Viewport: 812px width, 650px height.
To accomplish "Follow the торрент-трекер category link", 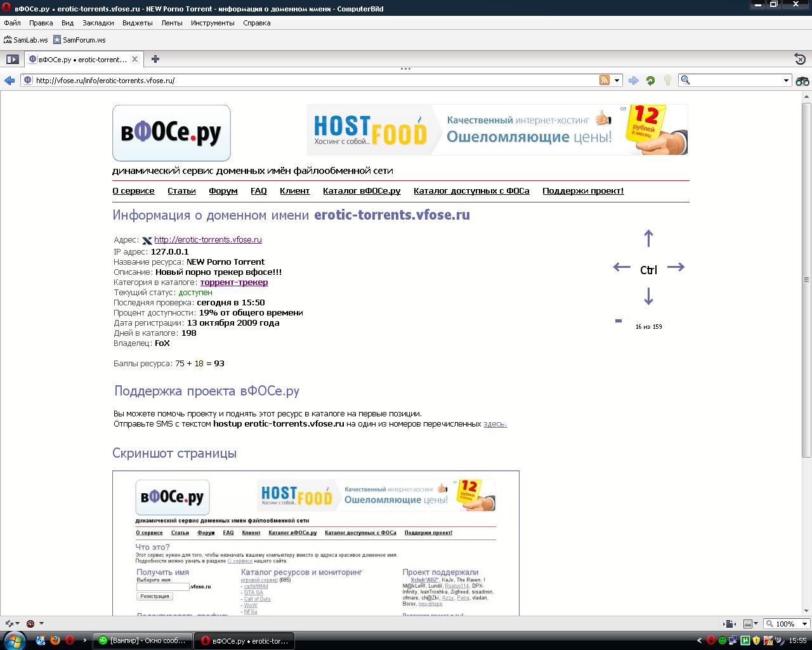I will click(234, 282).
